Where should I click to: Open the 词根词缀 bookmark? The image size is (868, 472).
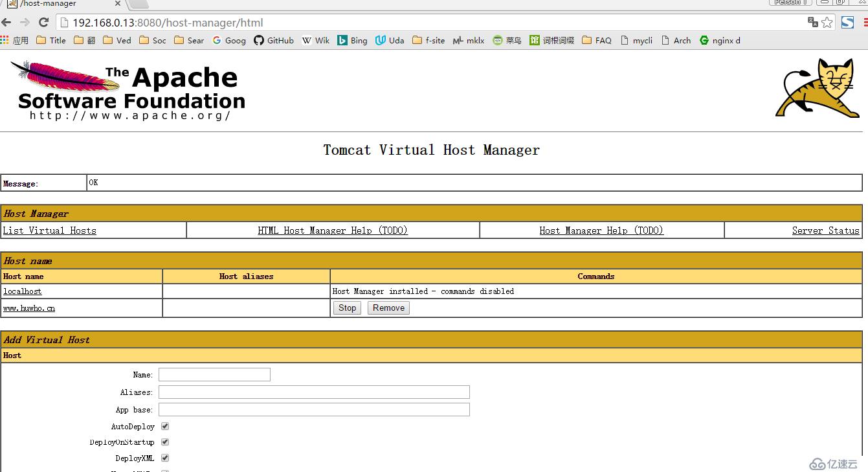[552, 40]
